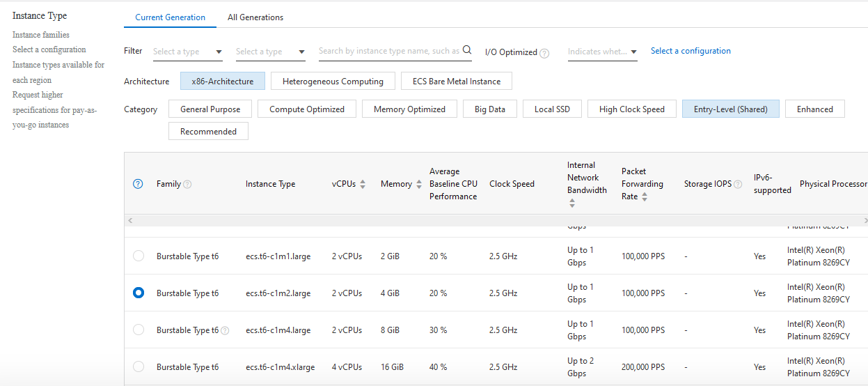Open sidebar Select a configuration link

click(x=49, y=49)
